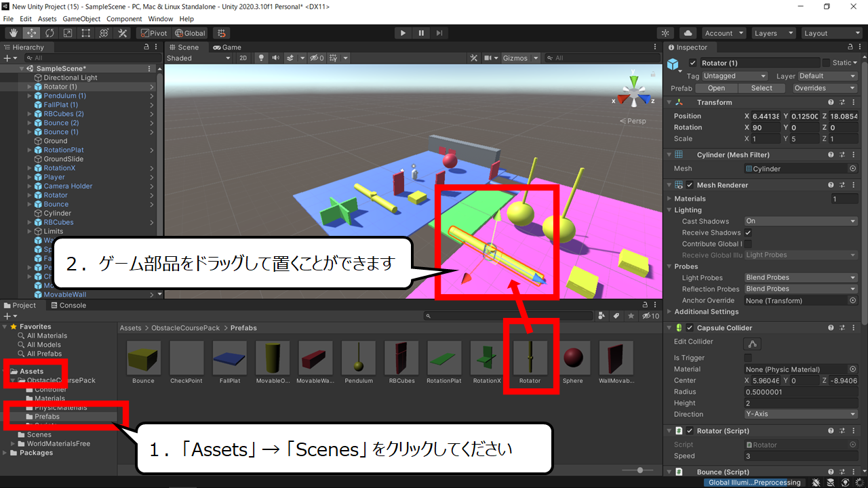Viewport: 868px width, 488px height.
Task: Pause the game playback
Action: coord(421,33)
